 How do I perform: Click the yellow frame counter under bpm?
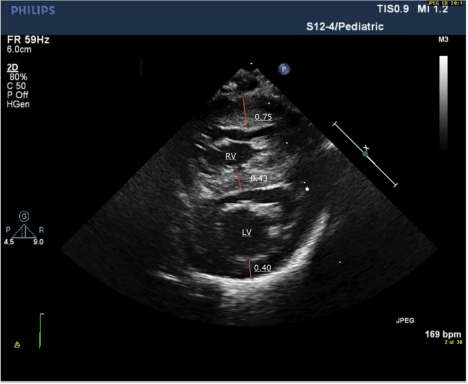coord(453,342)
